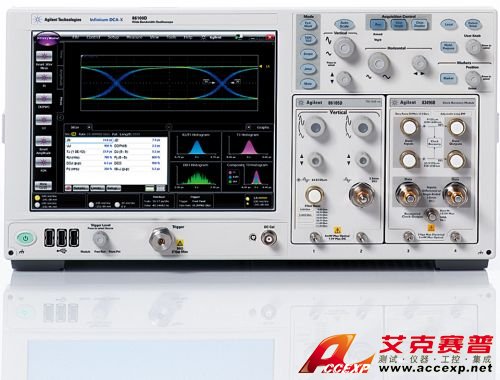Open the Help menu
Viewport: 500px width, 380px height.
[x=188, y=37]
